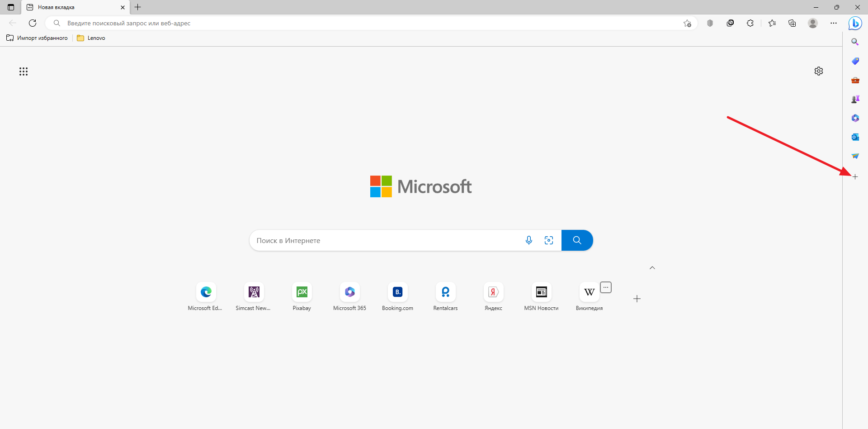868x429 pixels.
Task: Toggle the vertical tabs panel button
Action: click(11, 7)
